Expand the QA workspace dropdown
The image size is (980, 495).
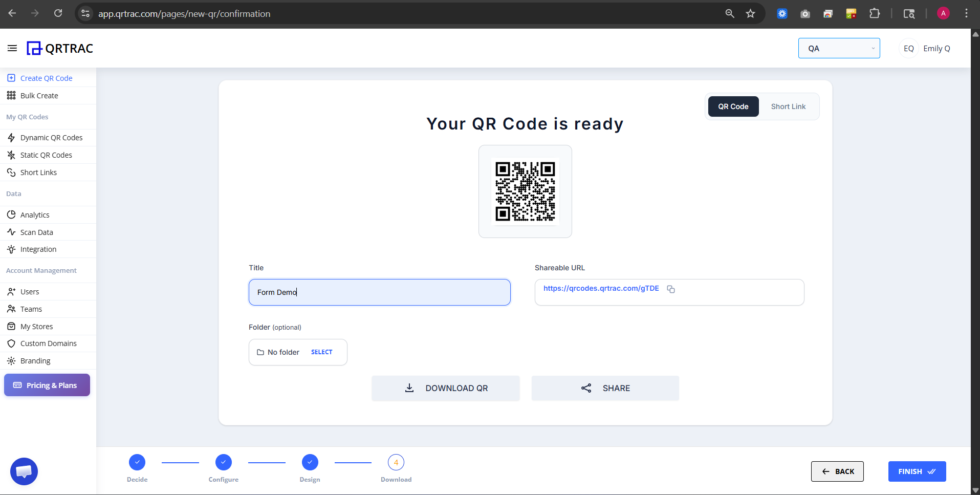click(x=839, y=48)
